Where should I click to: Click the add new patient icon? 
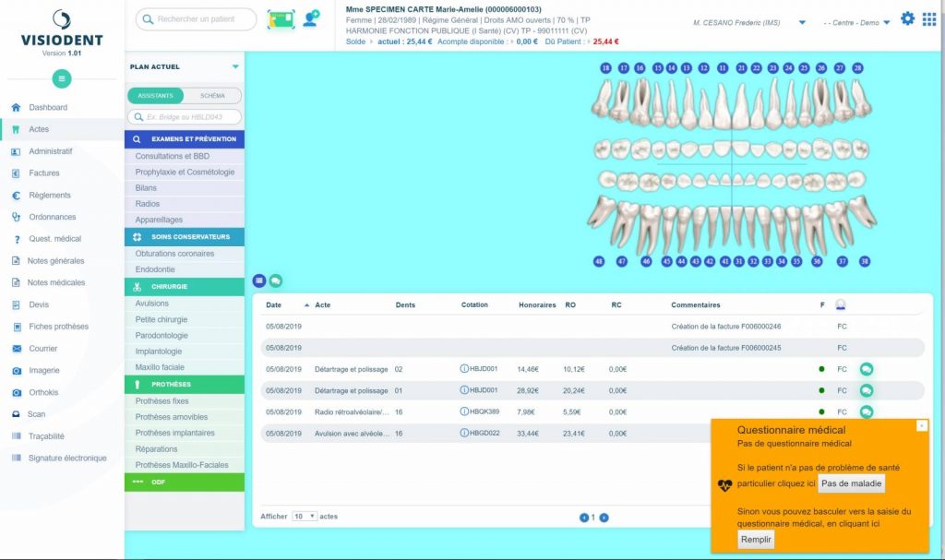click(311, 18)
